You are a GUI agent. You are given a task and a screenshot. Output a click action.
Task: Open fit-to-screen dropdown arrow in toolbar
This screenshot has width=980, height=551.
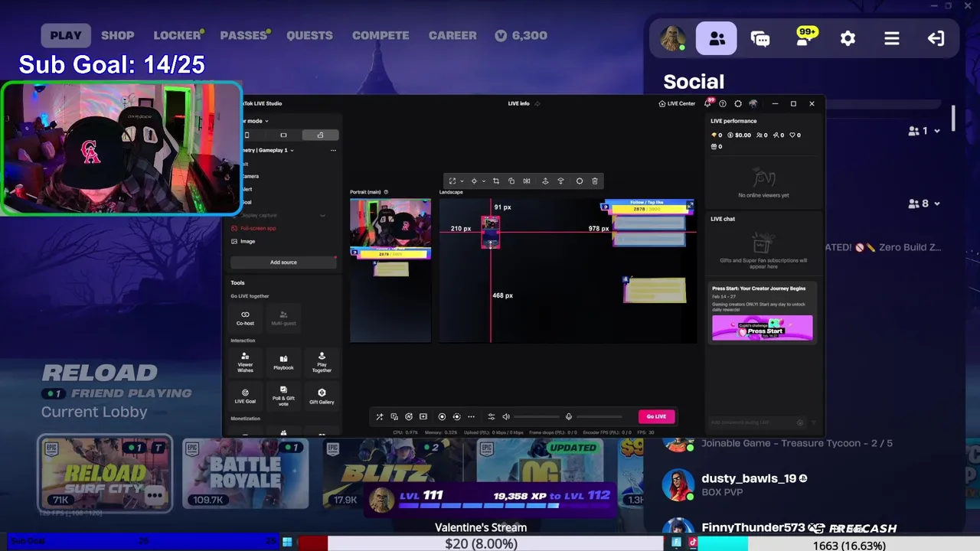click(462, 181)
